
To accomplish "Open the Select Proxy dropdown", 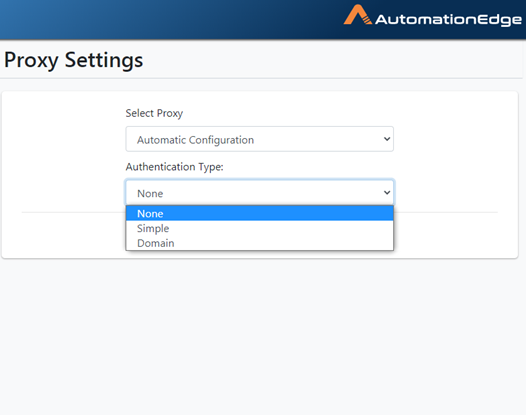I will pos(259,139).
